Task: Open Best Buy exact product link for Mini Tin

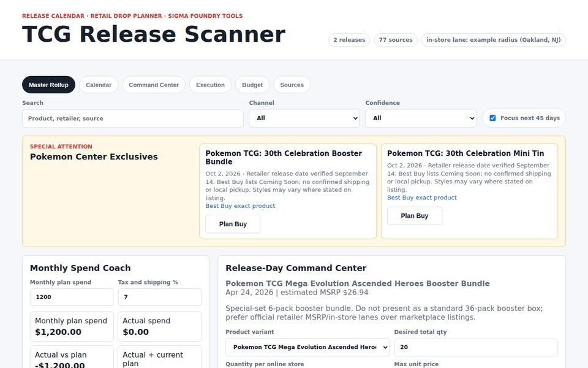Action: click(422, 197)
